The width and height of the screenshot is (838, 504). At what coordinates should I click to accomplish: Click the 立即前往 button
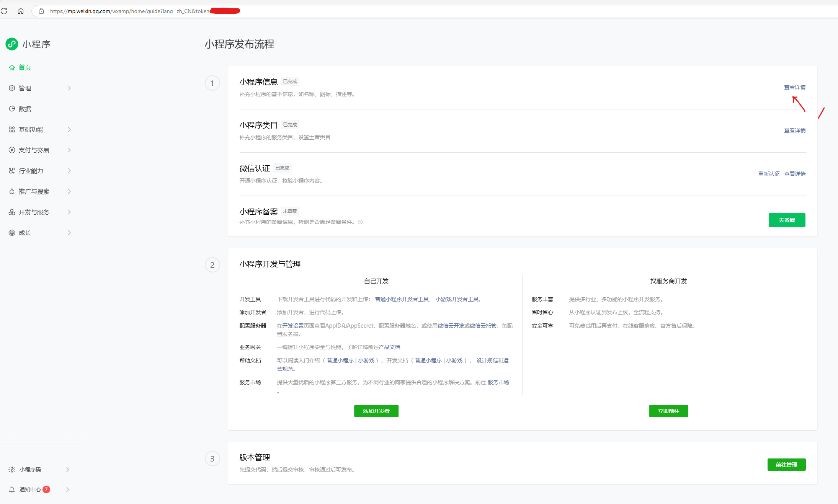click(x=669, y=411)
